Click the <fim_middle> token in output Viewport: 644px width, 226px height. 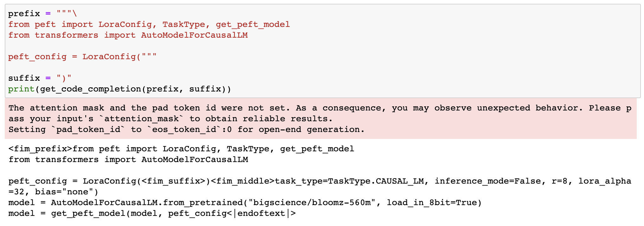click(x=243, y=181)
